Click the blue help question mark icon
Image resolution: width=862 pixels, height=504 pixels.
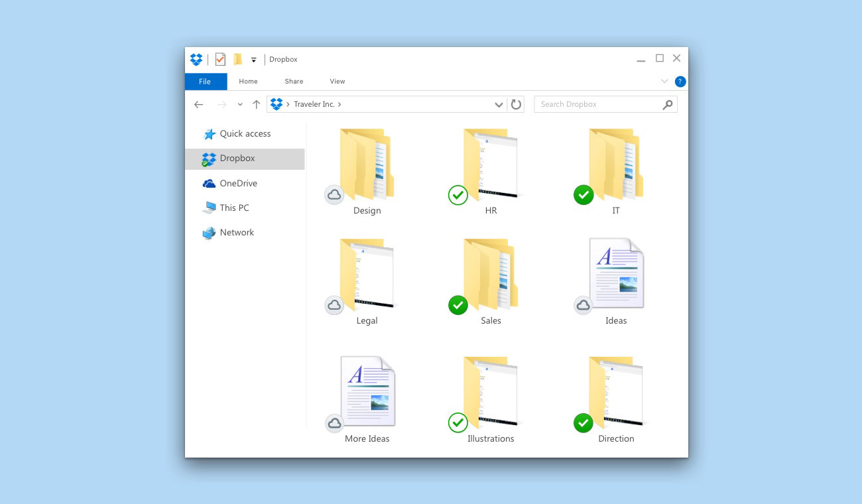point(680,82)
